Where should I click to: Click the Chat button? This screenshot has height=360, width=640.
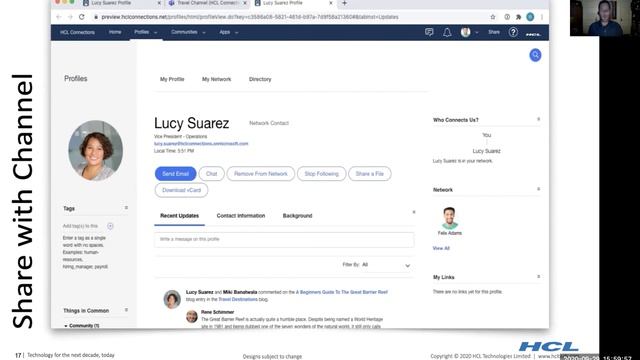(211, 174)
